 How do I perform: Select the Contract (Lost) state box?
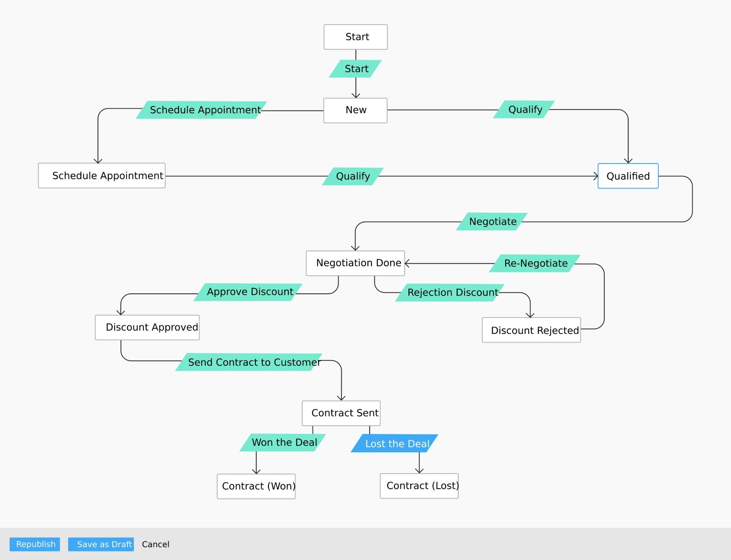pos(419,486)
